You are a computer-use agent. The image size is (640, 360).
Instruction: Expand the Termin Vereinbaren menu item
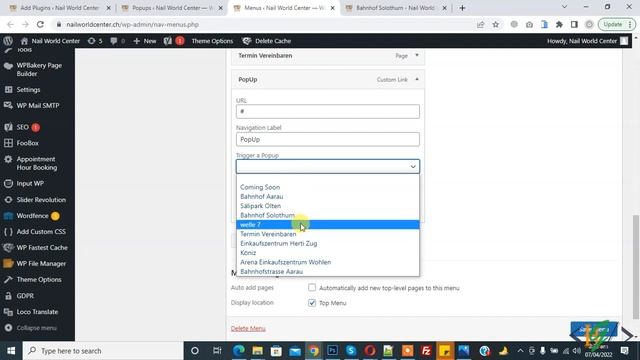pyautogui.click(x=417, y=55)
